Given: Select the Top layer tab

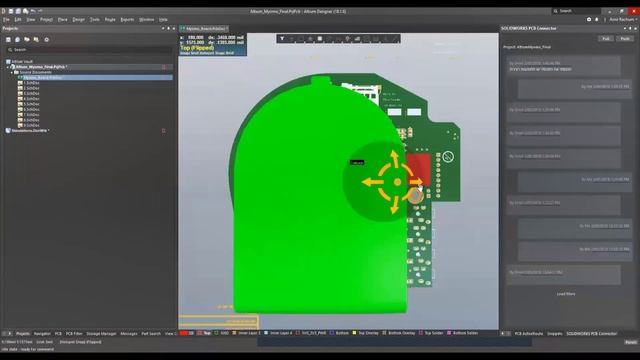Looking at the screenshot, I should point(204,333).
